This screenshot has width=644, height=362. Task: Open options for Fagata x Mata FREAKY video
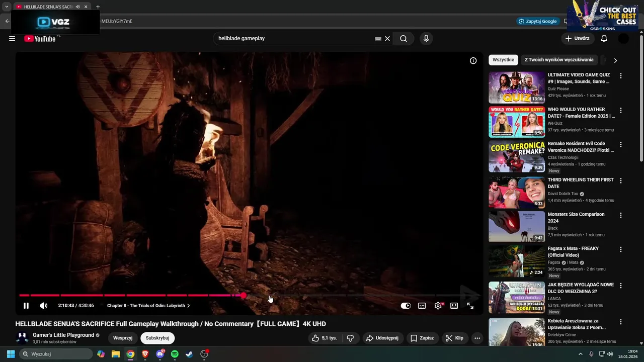pyautogui.click(x=621, y=249)
